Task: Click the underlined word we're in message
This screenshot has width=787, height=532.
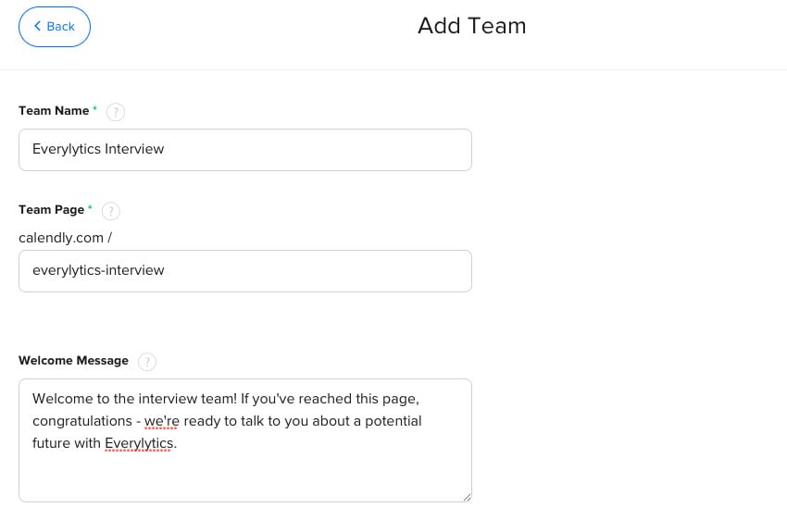Action: tap(162, 421)
